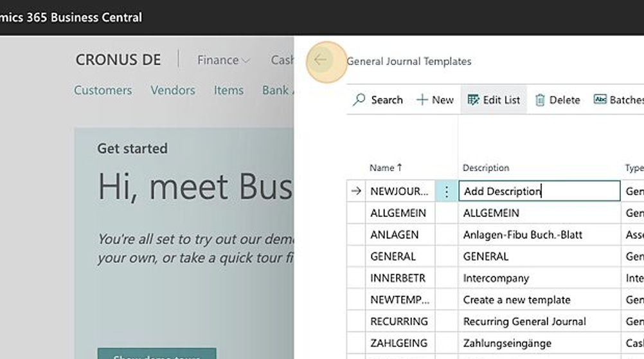Click the Batches icon in toolbar
The width and height of the screenshot is (644, 359).
(x=600, y=99)
